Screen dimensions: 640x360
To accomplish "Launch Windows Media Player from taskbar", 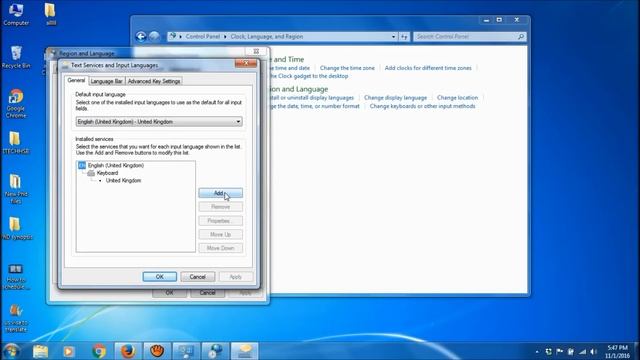I will coord(69,351).
